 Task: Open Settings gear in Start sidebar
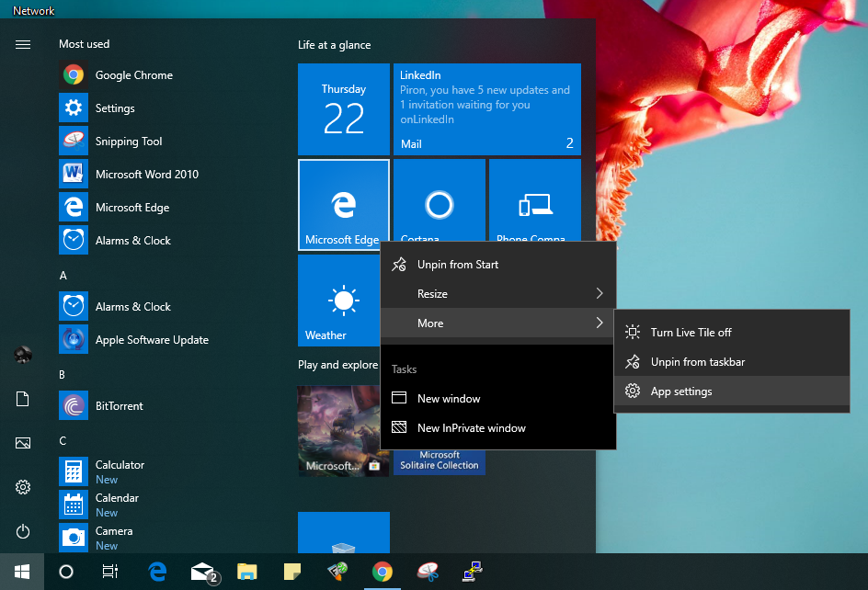point(23,487)
